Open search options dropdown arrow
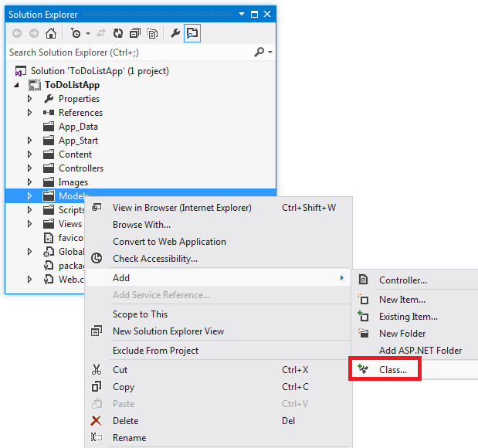478x448 pixels. pyautogui.click(x=270, y=53)
